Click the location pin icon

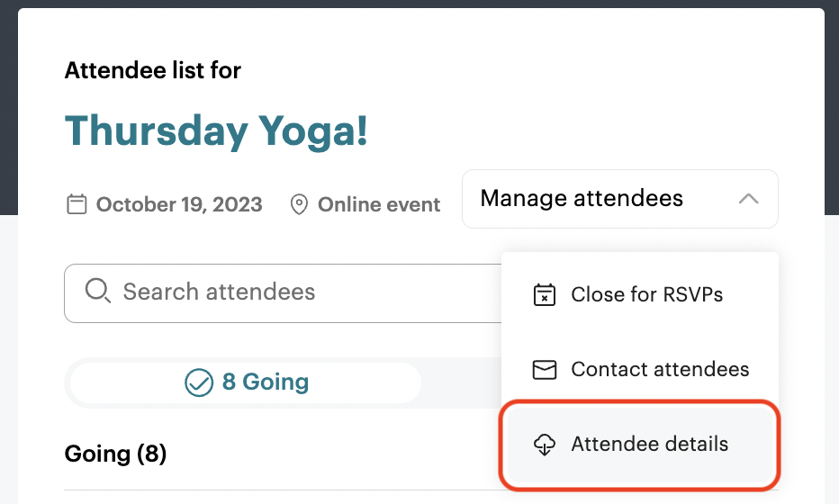[299, 204]
